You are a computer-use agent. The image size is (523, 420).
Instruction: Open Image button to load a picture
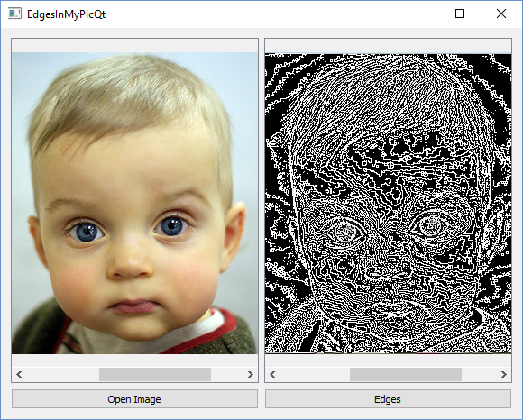tap(134, 399)
